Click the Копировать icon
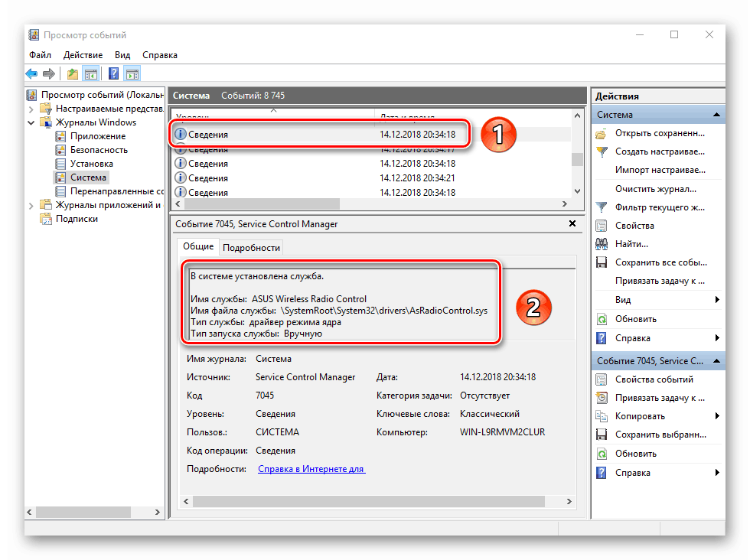The width and height of the screenshot is (750, 560). point(602,416)
